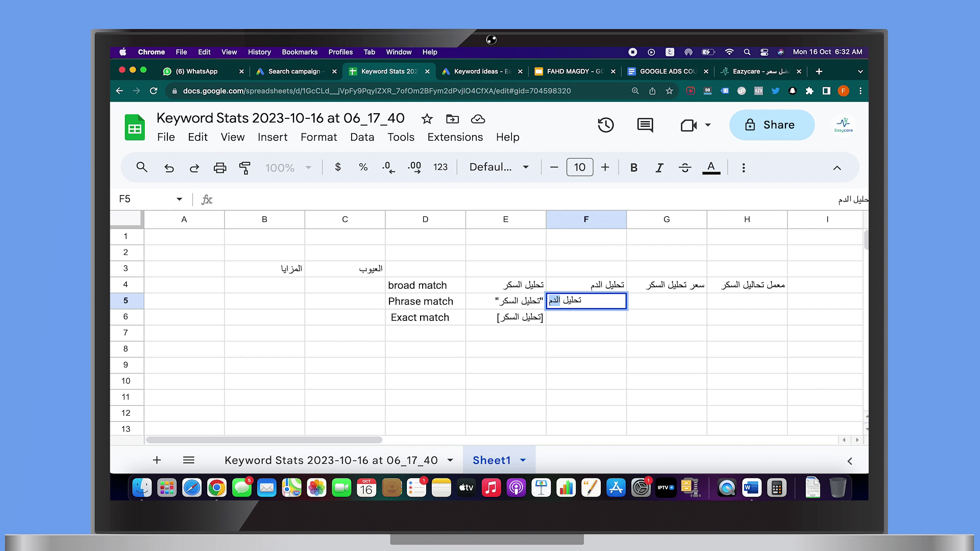
Task: Open the Insert menu
Action: (x=273, y=137)
